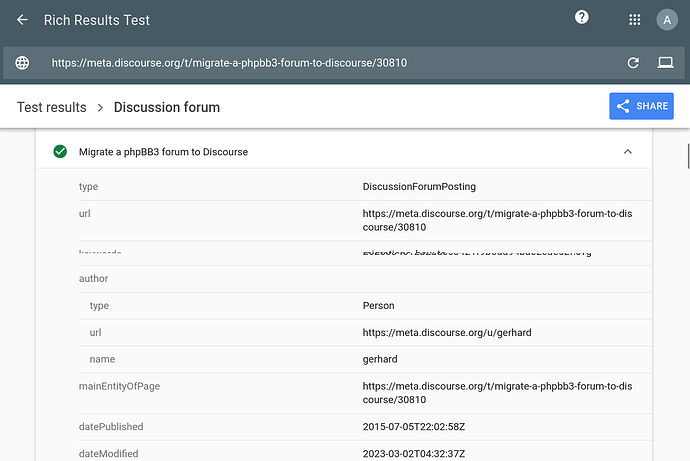Select the top-level url value

coord(497,220)
